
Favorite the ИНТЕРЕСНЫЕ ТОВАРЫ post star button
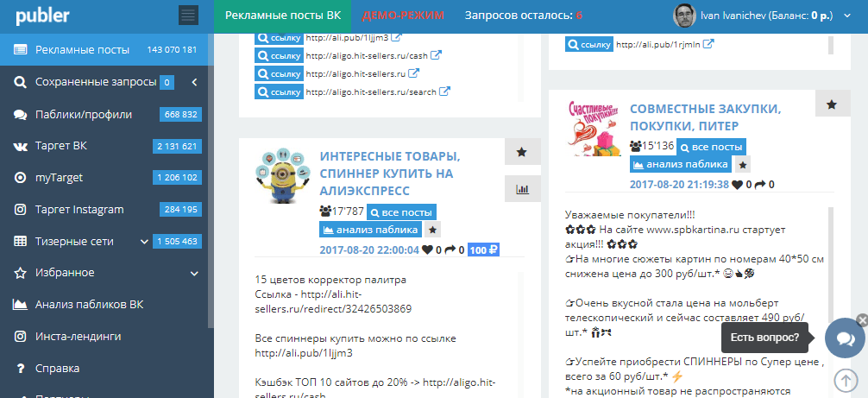(x=522, y=152)
